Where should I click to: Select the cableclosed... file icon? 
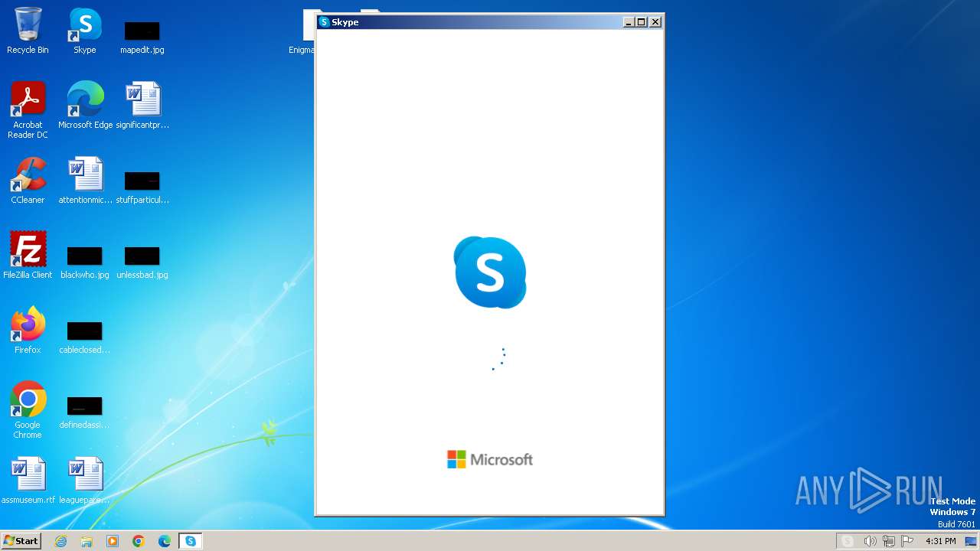pos(85,337)
